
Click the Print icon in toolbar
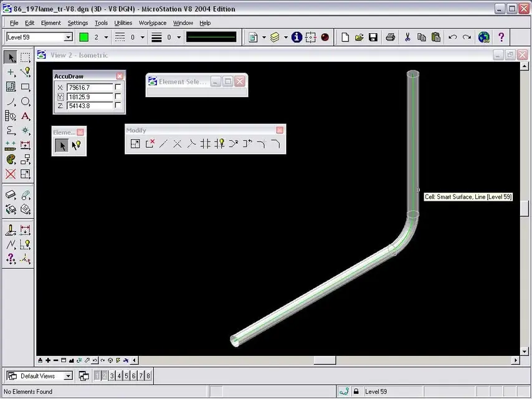pos(390,37)
